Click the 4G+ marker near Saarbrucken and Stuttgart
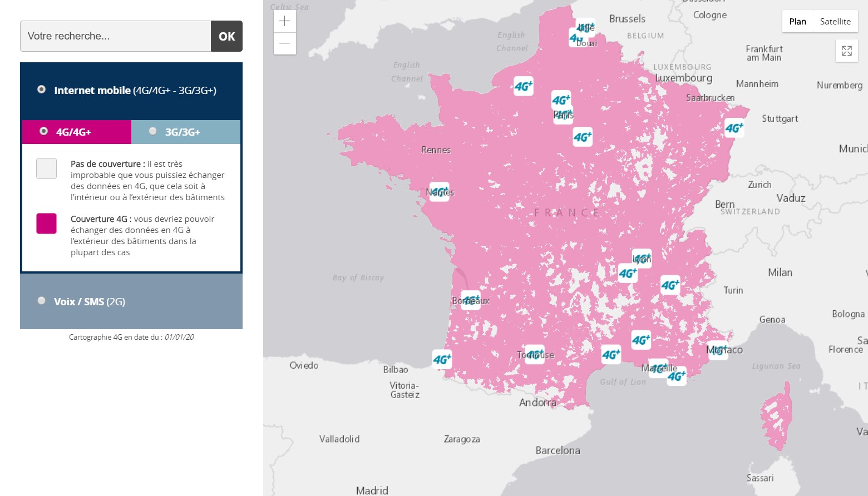The width and height of the screenshot is (868, 496). [734, 128]
